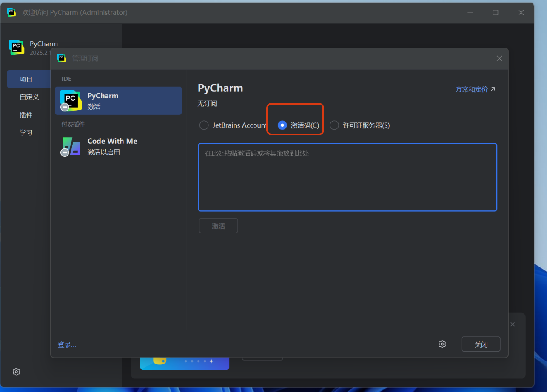Viewport: 547px width, 392px height.
Task: Click the PyCharm logo in the welcome sidebar
Action: [17, 47]
